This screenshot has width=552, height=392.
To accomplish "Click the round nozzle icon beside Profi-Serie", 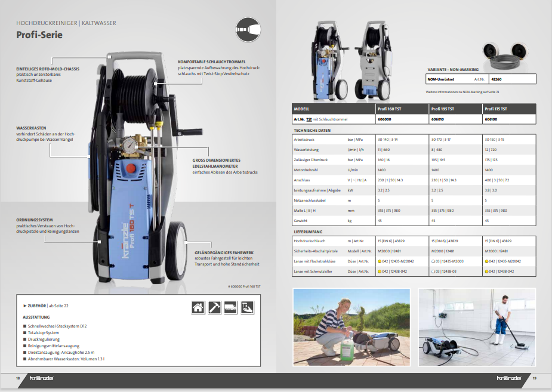I will coord(248,30).
